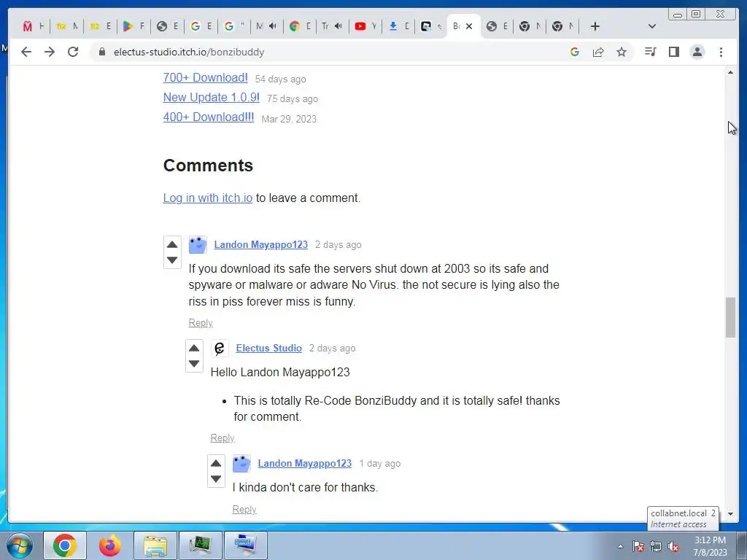Downvote the 'I kinda don't care' comment
The width and height of the screenshot is (747, 560).
tap(216, 478)
